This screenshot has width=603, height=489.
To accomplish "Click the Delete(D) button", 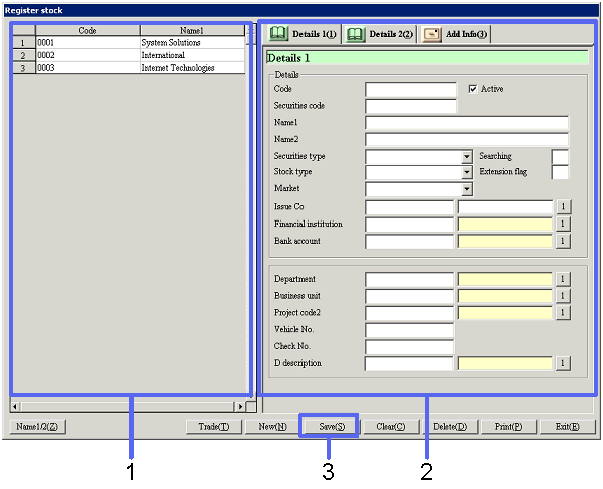I will 447,427.
